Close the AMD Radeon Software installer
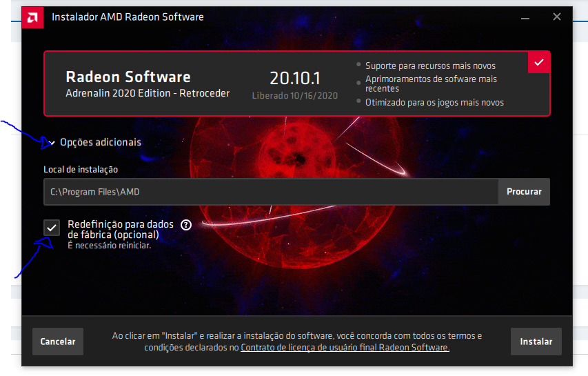Screen dimensions: 588x376 557,17
